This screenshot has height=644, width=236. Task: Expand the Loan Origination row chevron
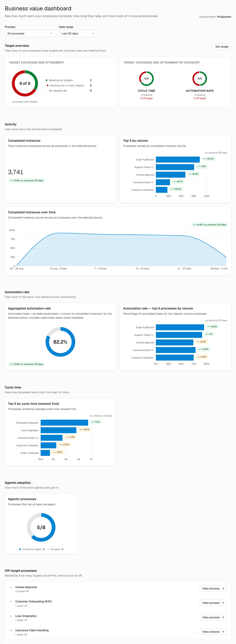click(x=11, y=616)
